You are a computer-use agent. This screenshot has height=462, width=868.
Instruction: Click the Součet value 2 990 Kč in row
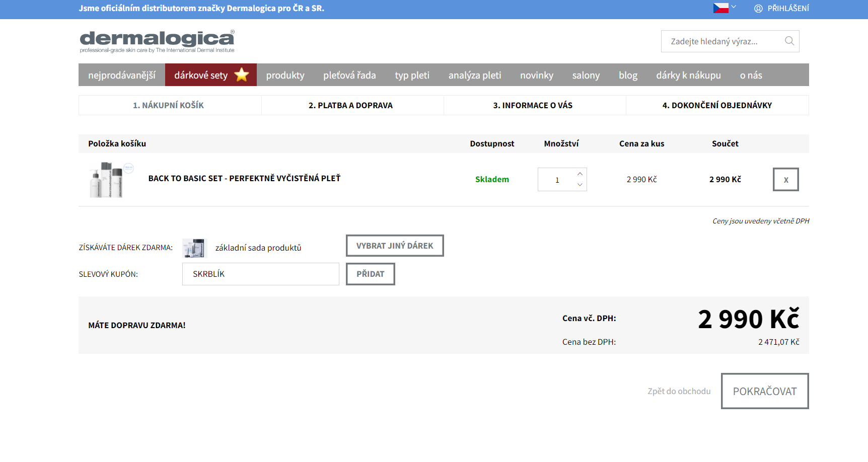pos(725,179)
